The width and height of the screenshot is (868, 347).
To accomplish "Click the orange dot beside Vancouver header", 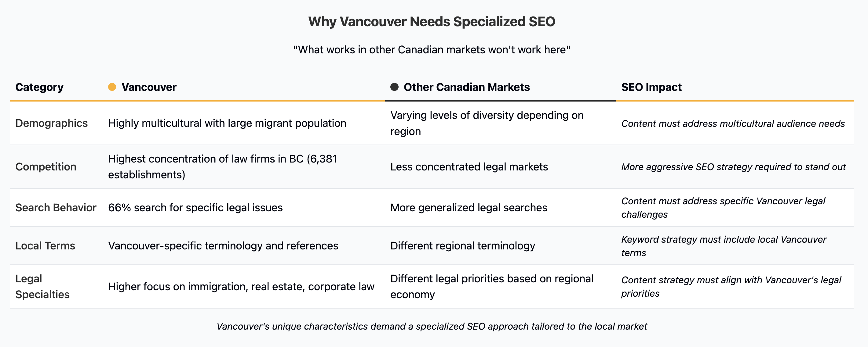I will [112, 87].
